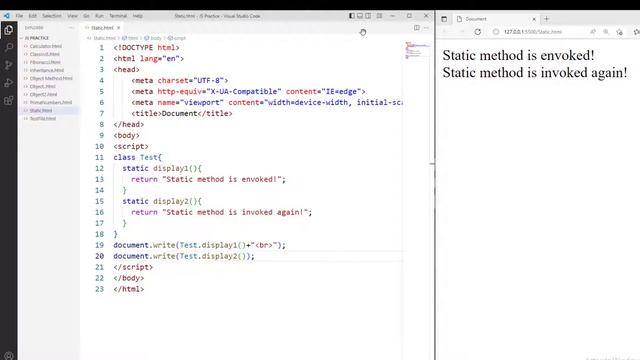This screenshot has height=360, width=640.
Task: Open Accounts icon at bottom of activity bar
Action: point(9,356)
